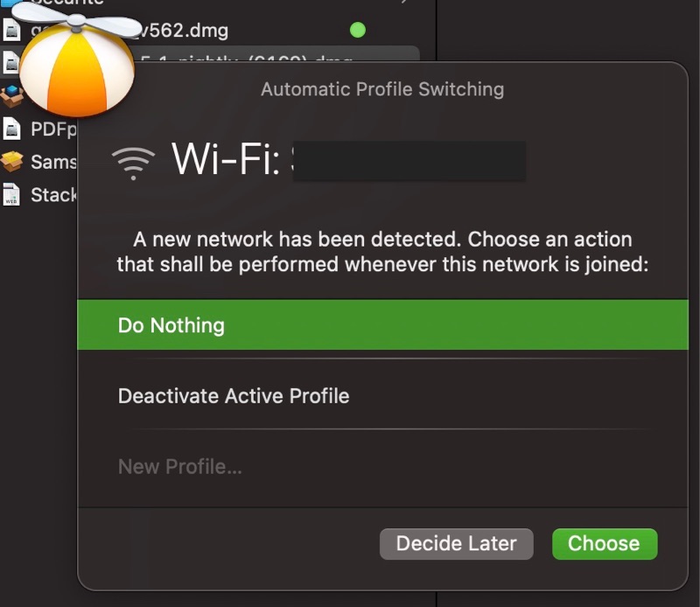Click the PDF document file icon

(11, 129)
